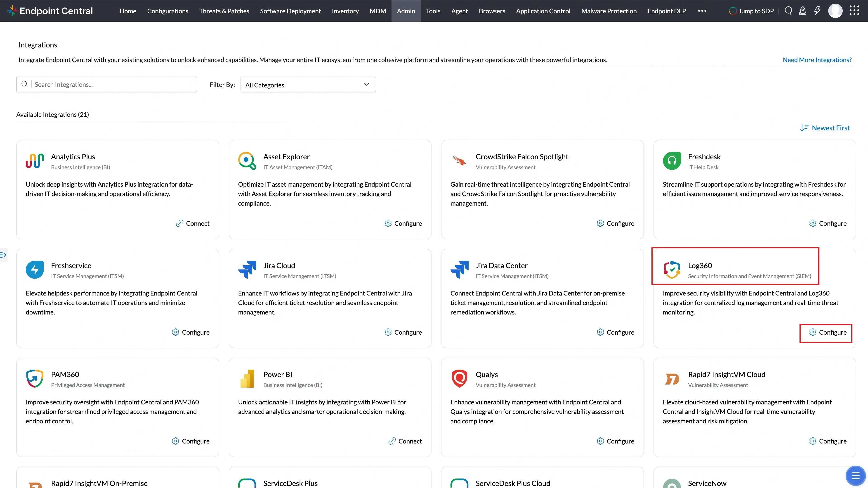Click Need More Integrations link
868x488 pixels.
817,60
